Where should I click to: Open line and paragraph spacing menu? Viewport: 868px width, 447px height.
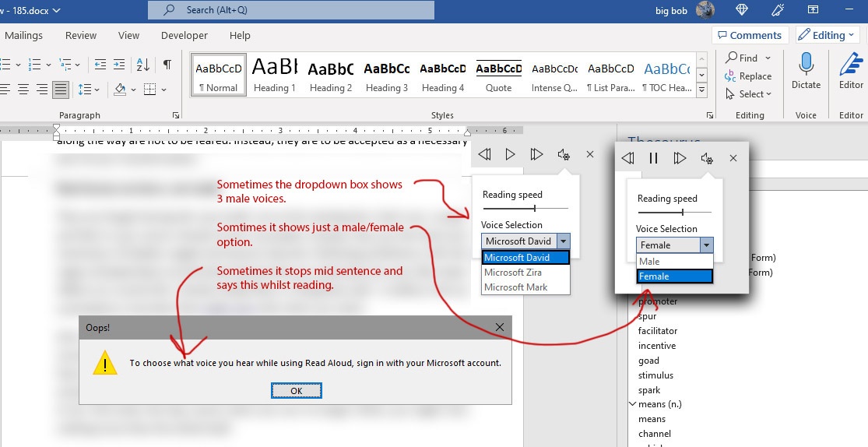89,90
